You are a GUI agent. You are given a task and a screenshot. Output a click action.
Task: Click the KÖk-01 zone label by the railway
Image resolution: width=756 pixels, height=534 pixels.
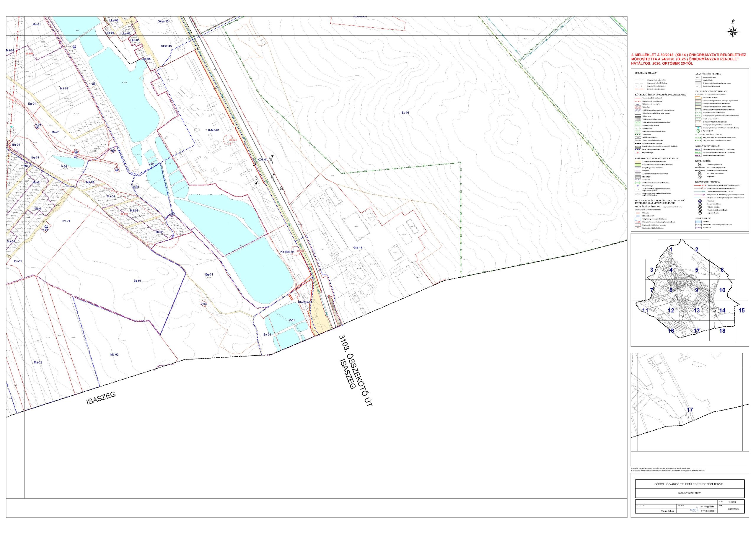[263, 159]
